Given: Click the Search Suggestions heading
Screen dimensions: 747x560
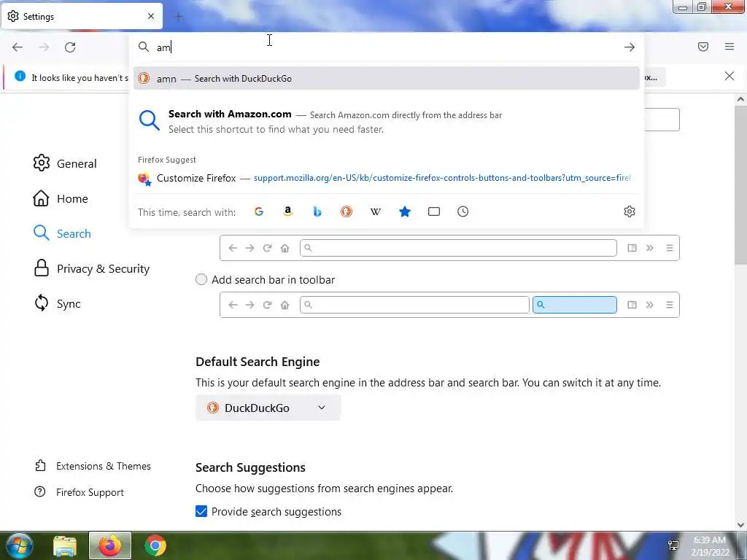Looking at the screenshot, I should [250, 467].
